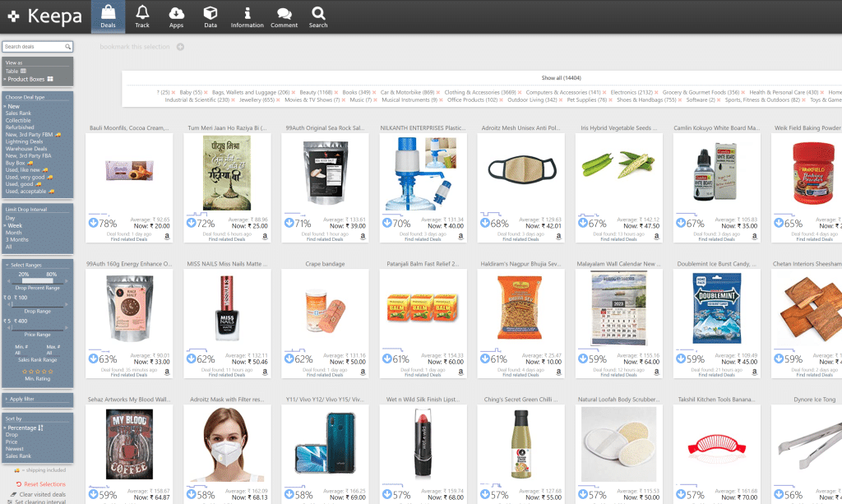Select the Lightning Deals deal type
Screen dimensions: 842x504
tap(25, 141)
